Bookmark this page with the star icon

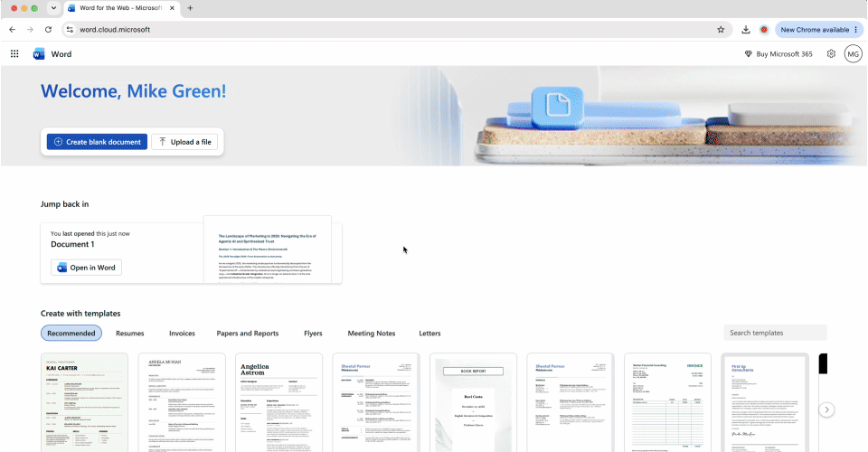point(721,29)
